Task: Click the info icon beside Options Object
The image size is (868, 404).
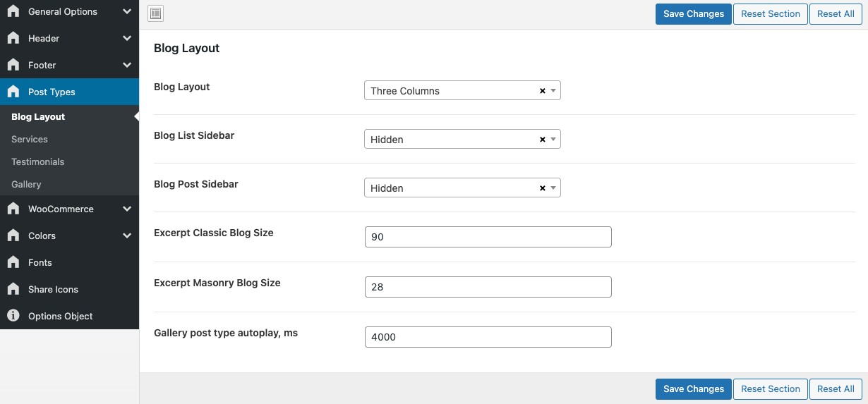Action: click(x=13, y=317)
